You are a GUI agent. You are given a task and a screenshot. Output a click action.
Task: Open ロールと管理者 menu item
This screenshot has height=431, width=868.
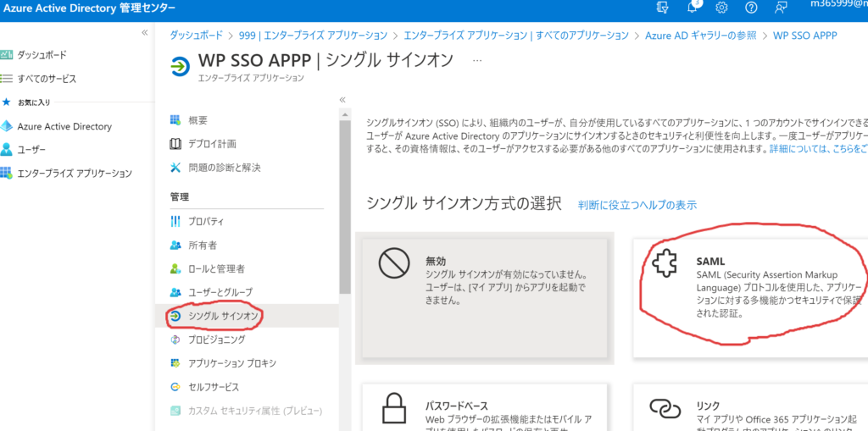(216, 269)
